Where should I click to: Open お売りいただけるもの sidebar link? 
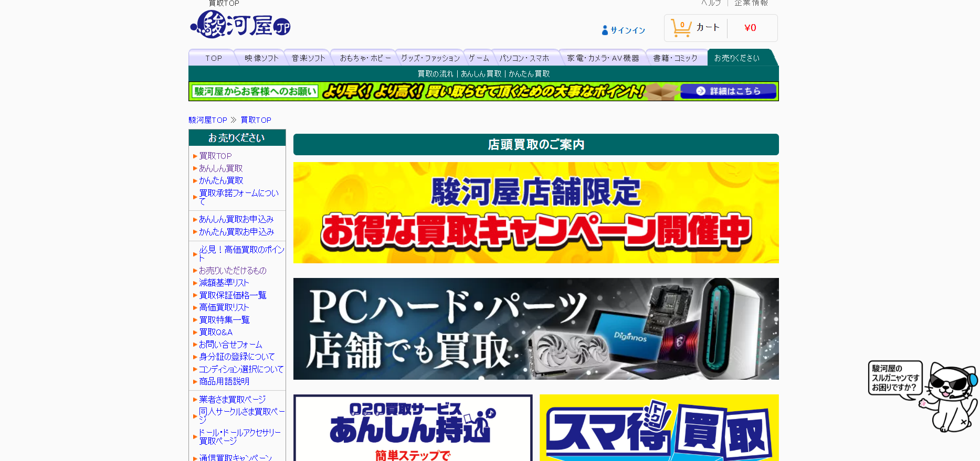tap(233, 271)
